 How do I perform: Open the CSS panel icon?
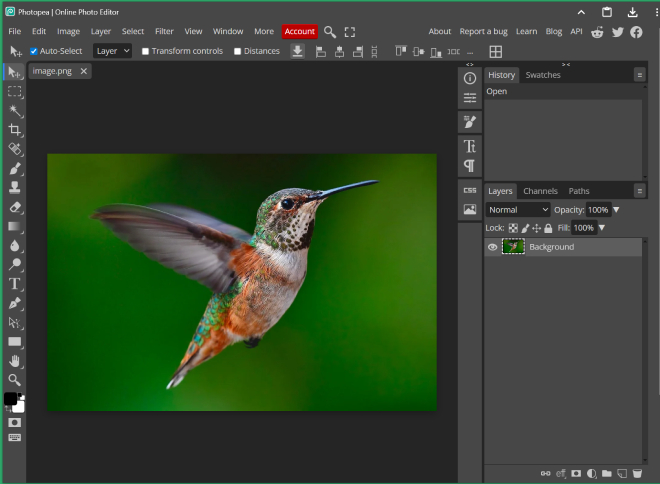[x=469, y=189]
